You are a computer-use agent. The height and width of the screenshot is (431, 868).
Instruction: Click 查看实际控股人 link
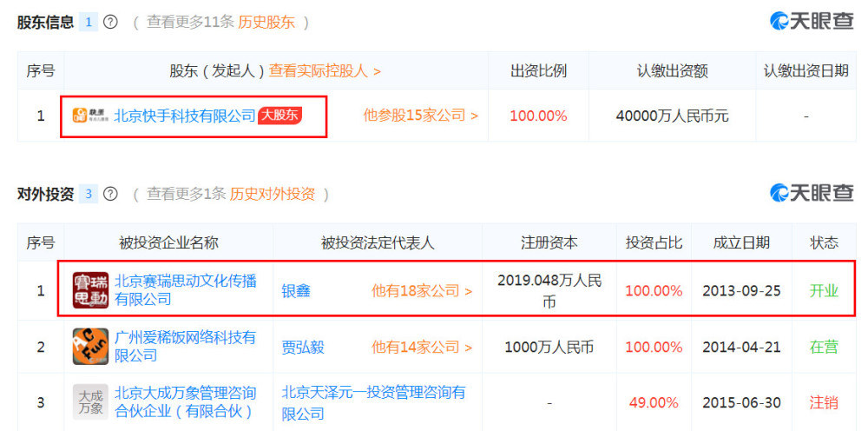pos(325,71)
